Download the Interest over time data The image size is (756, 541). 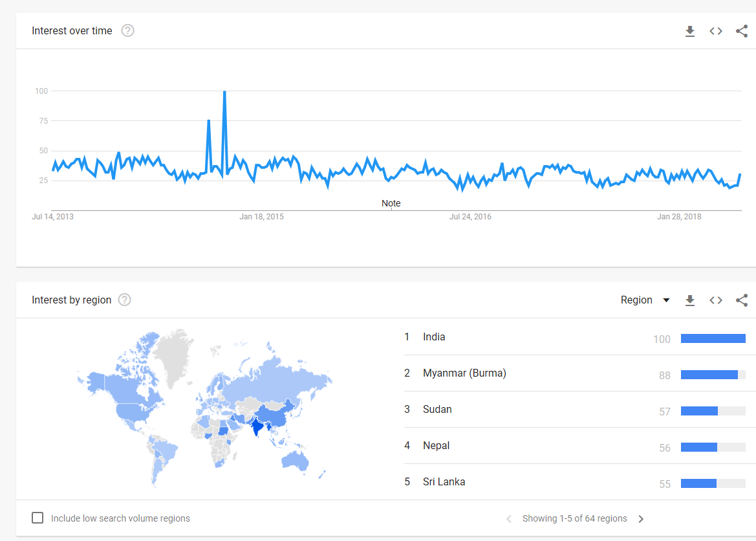coord(690,31)
